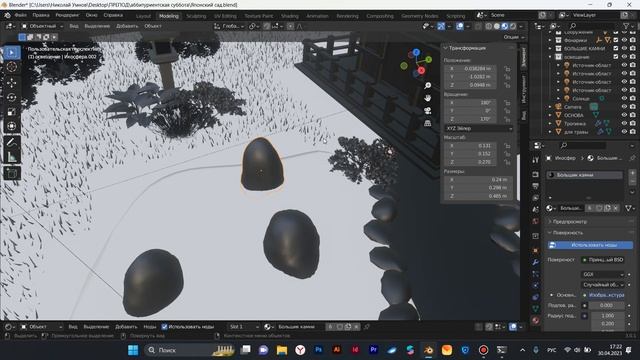Click the blue Использовать ноды button

click(x=590, y=245)
